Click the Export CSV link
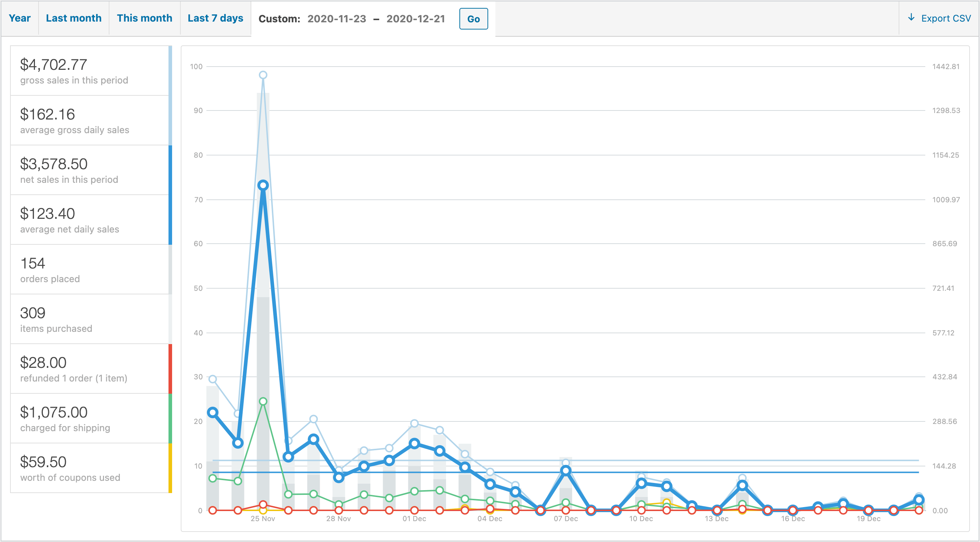Image resolution: width=980 pixels, height=542 pixels. (946, 18)
